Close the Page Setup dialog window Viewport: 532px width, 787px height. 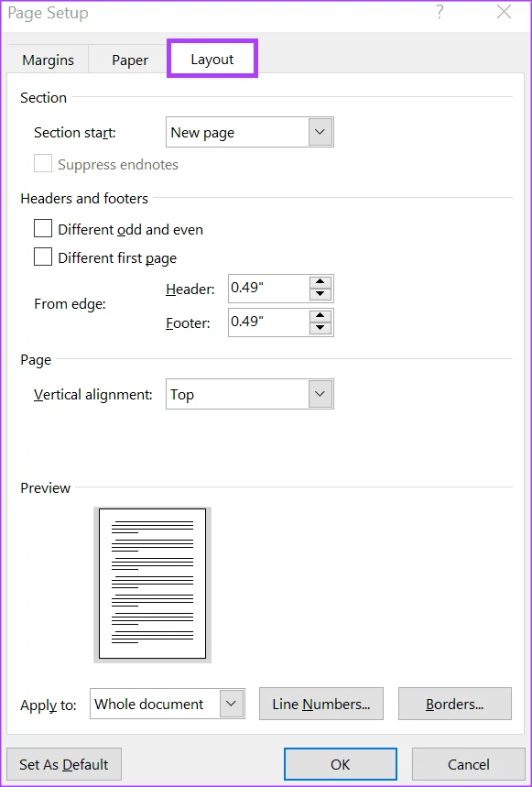pyautogui.click(x=504, y=12)
